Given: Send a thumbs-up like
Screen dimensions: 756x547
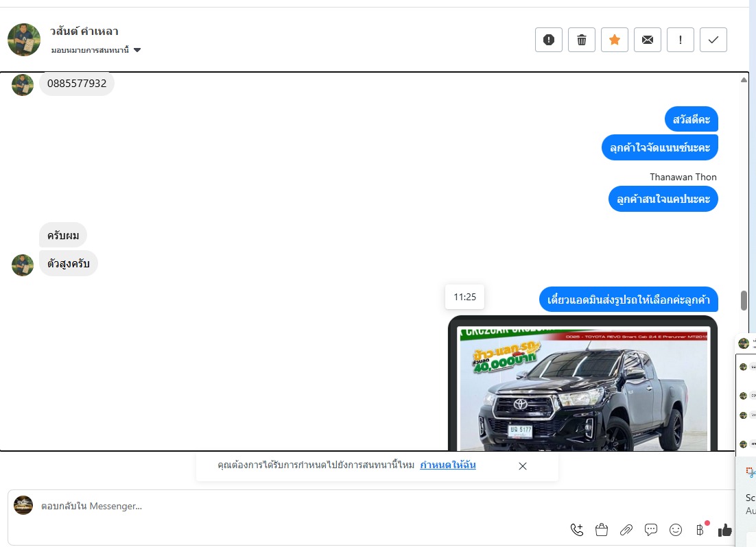Looking at the screenshot, I should pyautogui.click(x=724, y=530).
